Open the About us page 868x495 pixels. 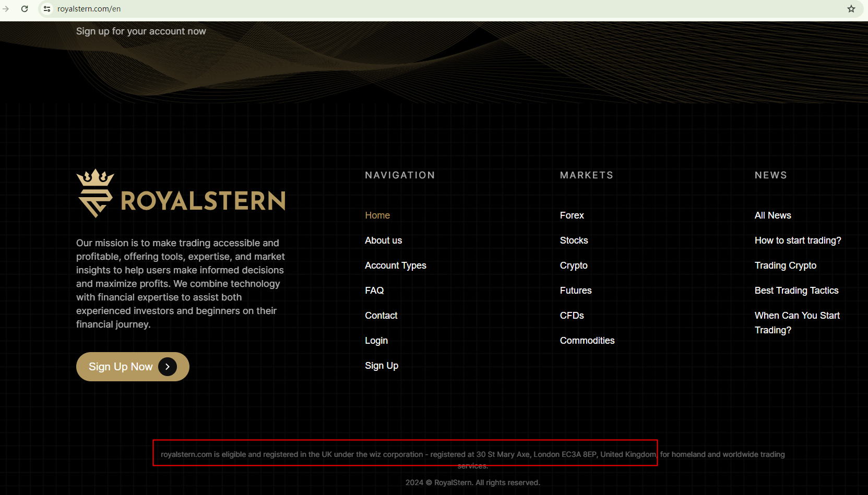click(x=383, y=240)
